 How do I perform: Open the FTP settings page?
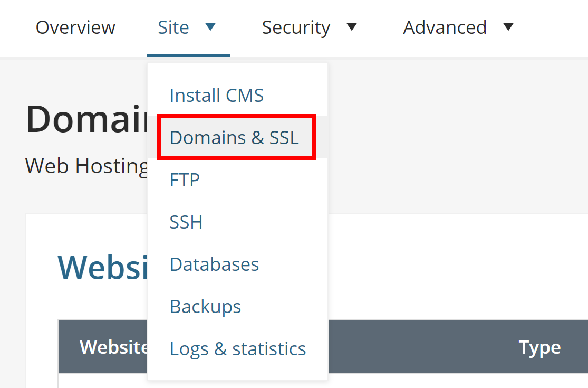click(x=185, y=179)
